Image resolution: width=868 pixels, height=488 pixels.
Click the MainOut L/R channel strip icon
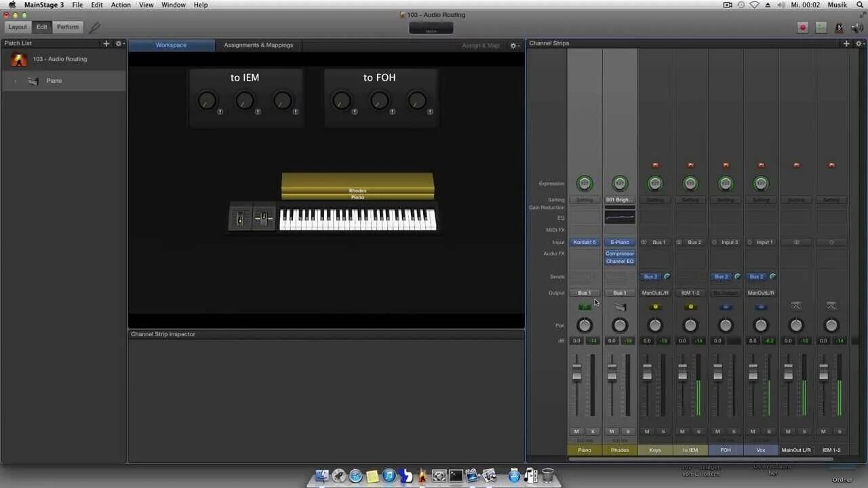click(796, 306)
